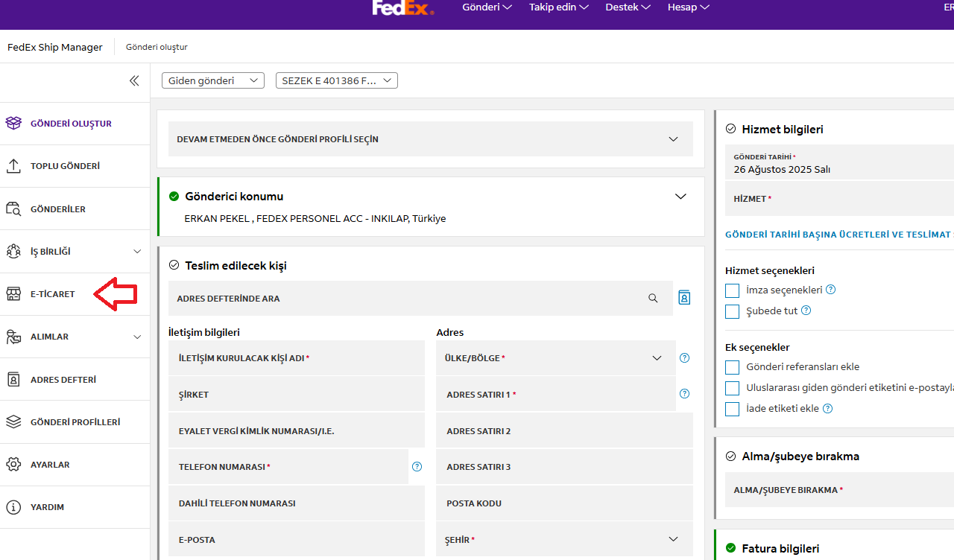Open the E-Ticaret storefront icon

(x=13, y=294)
